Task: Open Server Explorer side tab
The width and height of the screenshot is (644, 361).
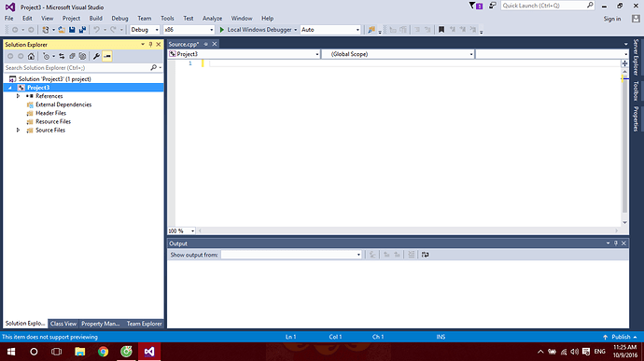Action: (636, 57)
